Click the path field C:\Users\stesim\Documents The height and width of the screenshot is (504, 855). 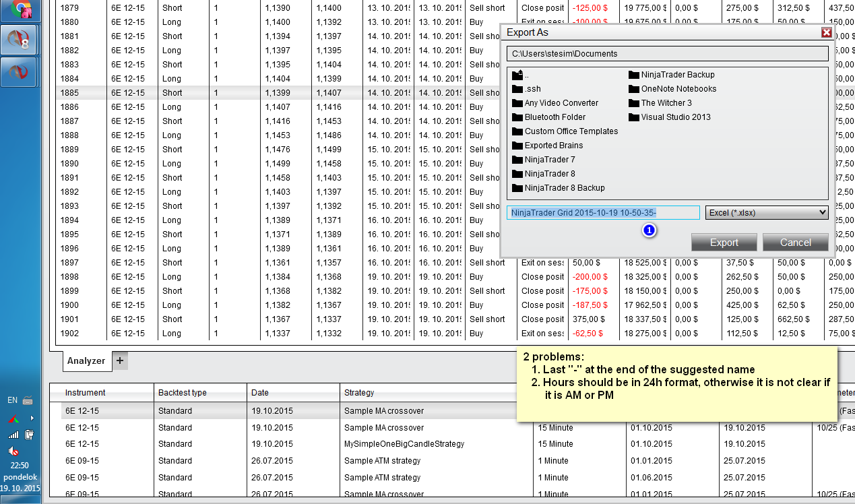(x=667, y=54)
